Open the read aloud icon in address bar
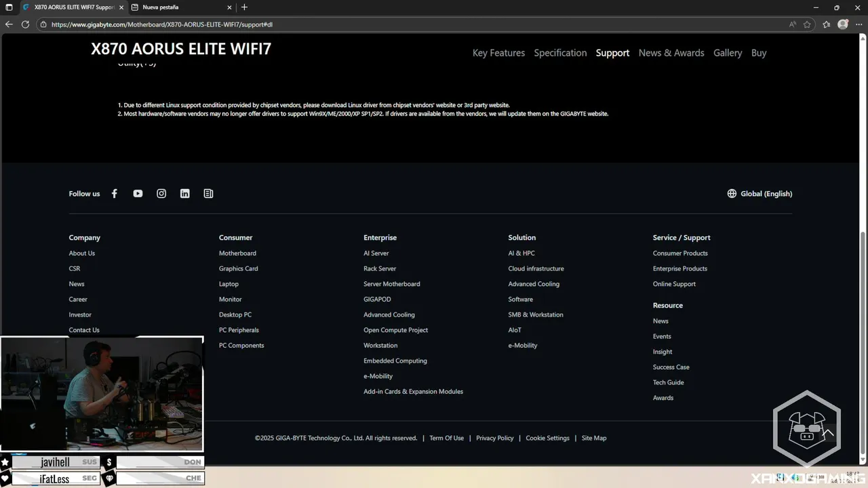 click(792, 24)
